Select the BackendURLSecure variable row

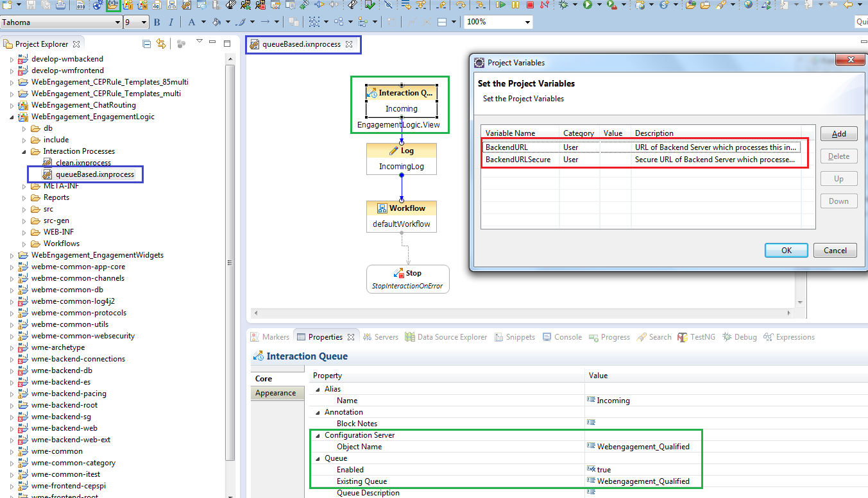(x=518, y=160)
